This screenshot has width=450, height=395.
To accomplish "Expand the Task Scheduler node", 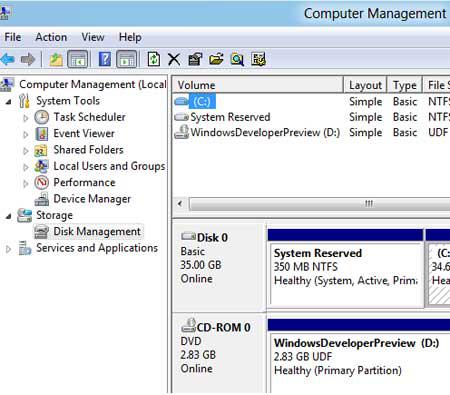I will tap(26, 118).
